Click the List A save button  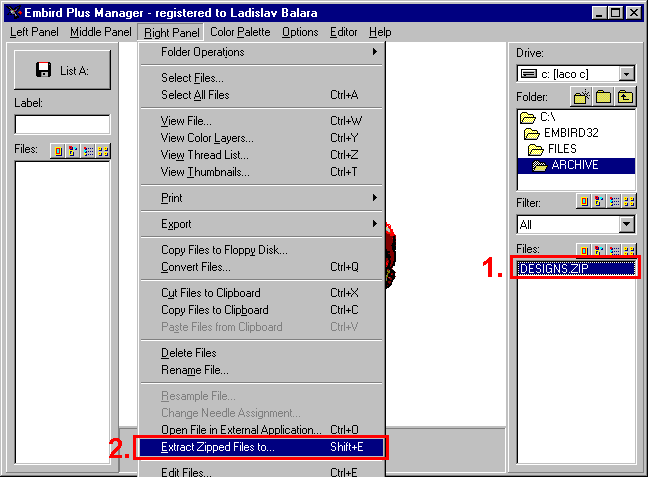click(x=62, y=70)
